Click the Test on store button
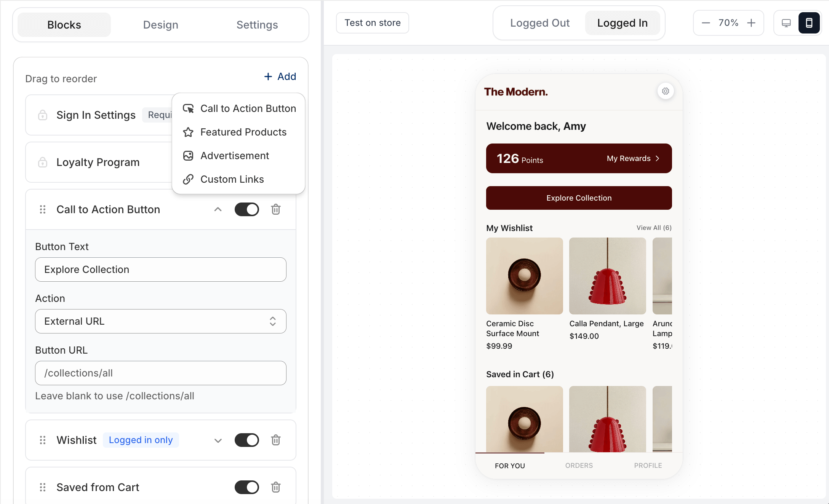 [x=372, y=23]
